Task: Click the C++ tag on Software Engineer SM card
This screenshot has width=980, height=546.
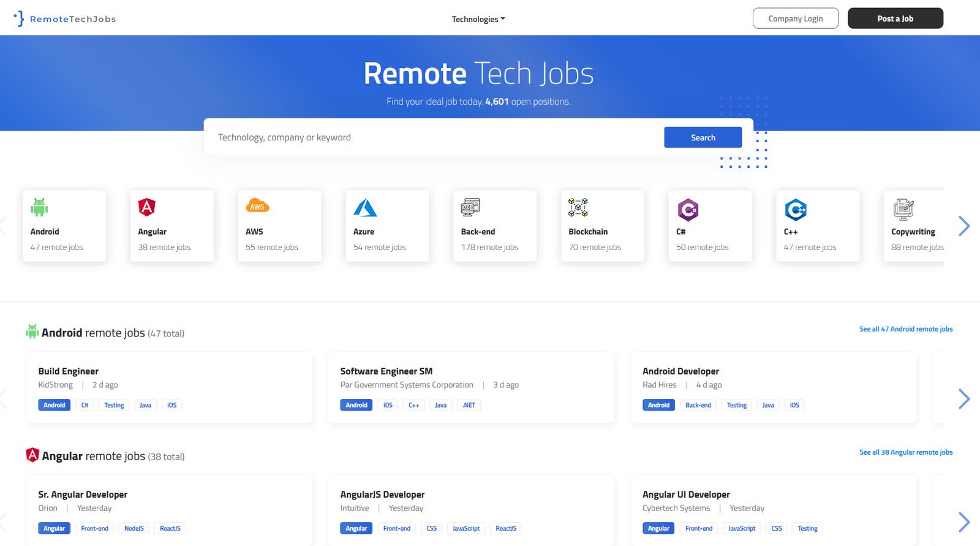Action: [413, 405]
